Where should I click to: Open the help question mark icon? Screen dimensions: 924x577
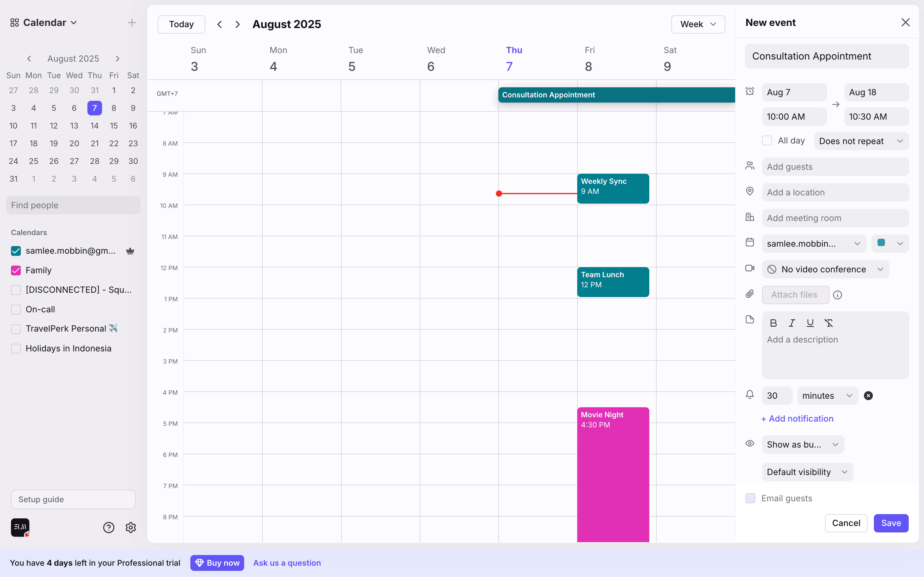108,528
